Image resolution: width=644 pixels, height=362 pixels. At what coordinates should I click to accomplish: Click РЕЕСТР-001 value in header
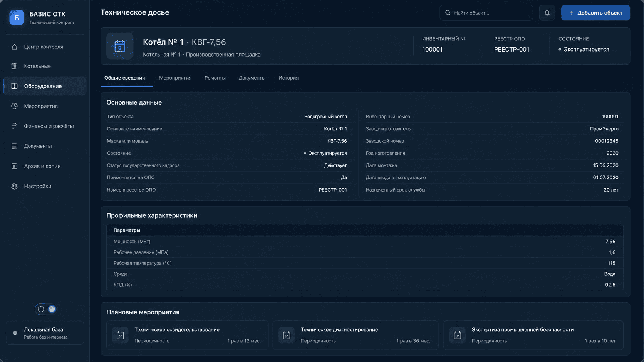(512, 49)
